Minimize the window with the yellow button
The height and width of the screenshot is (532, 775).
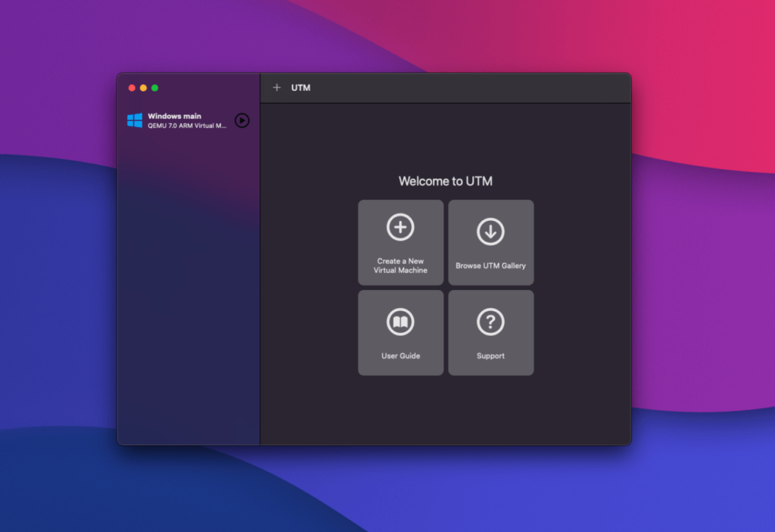[x=142, y=87]
